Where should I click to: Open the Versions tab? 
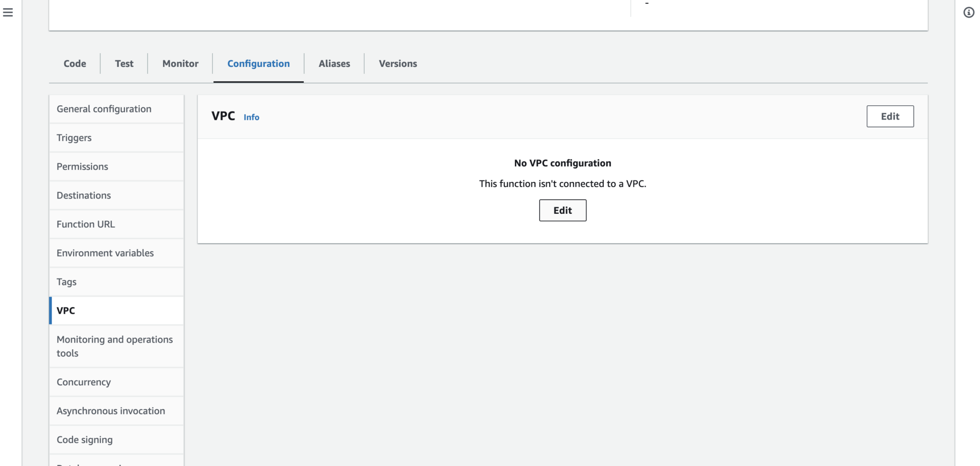click(398, 63)
